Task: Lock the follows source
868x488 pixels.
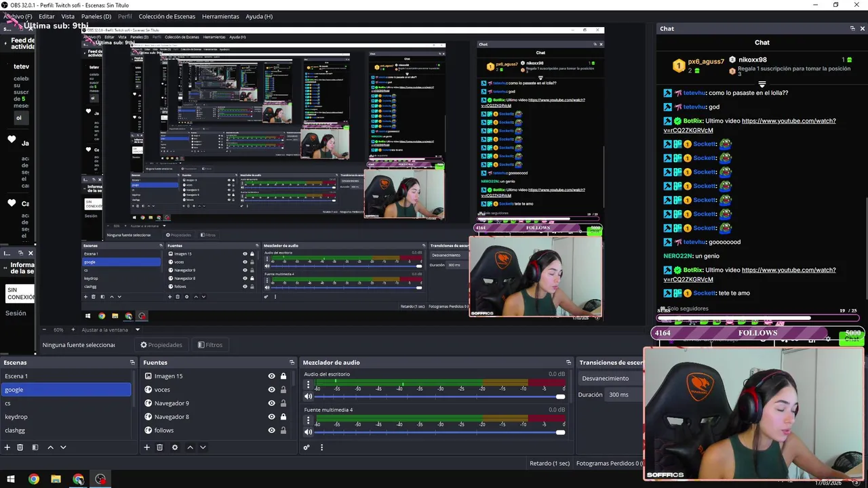Action: click(283, 430)
